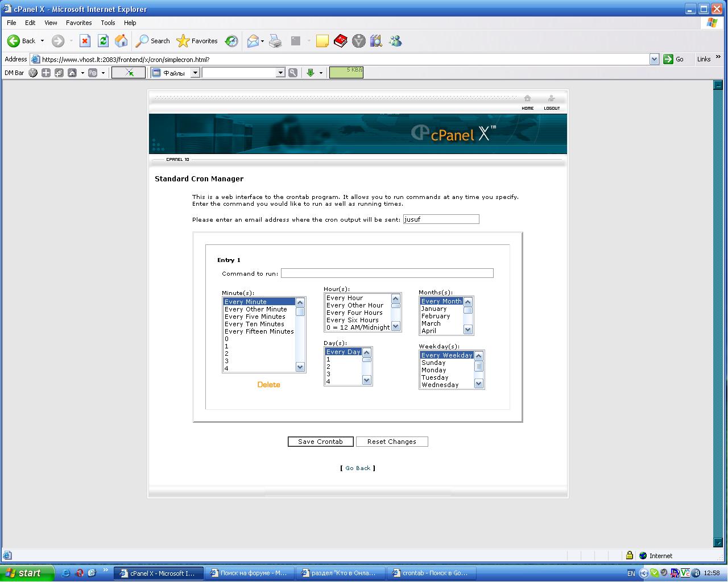
Task: Show hidden tray icons arrow
Action: [x=643, y=573]
